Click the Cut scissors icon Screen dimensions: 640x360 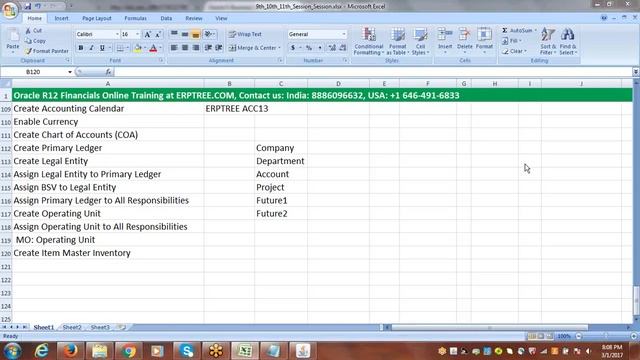tap(28, 31)
